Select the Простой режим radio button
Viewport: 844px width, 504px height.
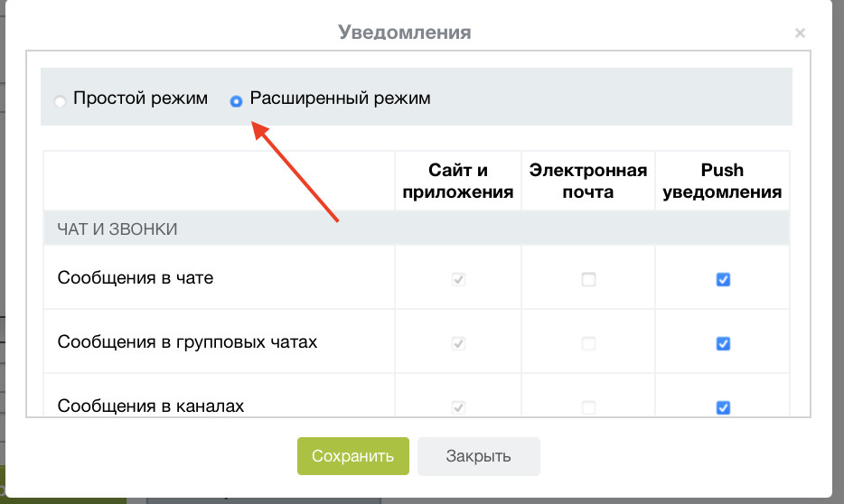60,101
